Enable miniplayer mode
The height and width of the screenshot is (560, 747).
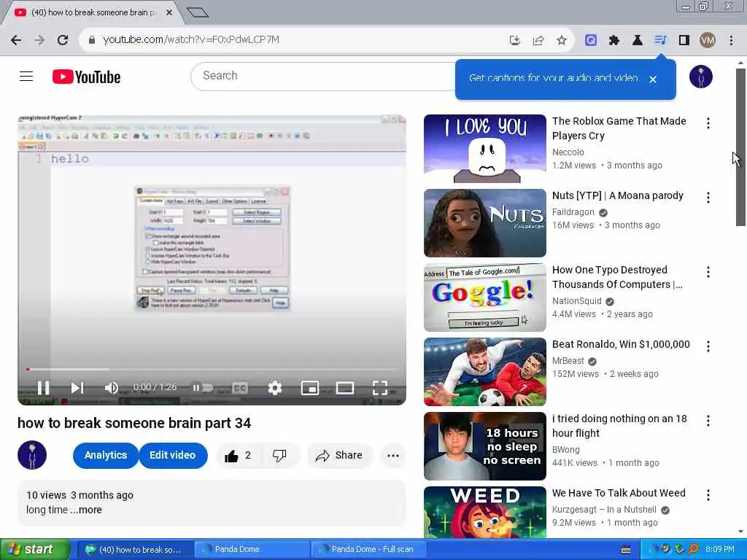click(309, 388)
